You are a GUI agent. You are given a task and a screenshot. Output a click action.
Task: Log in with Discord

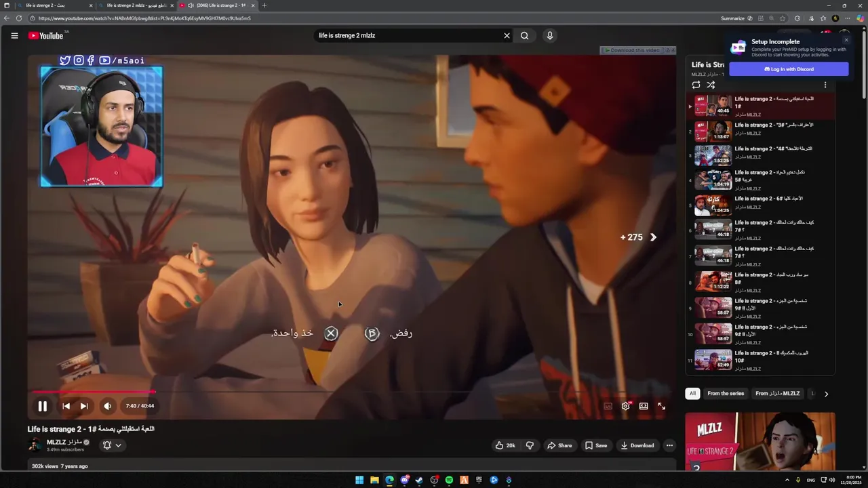coord(789,69)
